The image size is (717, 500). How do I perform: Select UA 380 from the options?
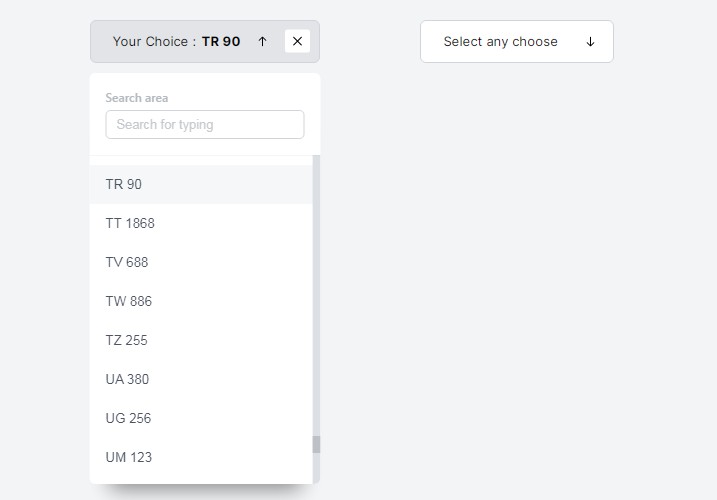tap(127, 379)
